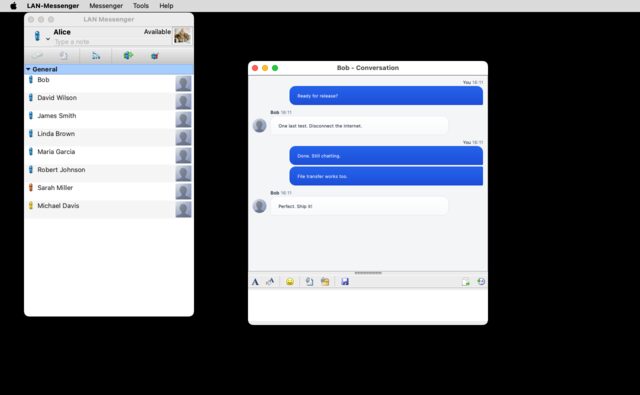Click Linda Brown's blue status icon
The height and width of the screenshot is (395, 640).
pos(31,133)
